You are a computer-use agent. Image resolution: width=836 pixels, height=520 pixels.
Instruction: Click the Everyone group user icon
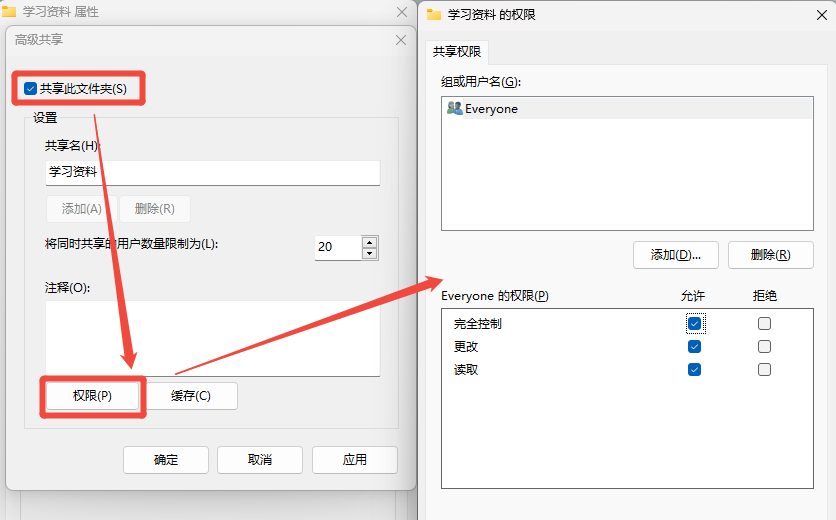click(x=455, y=108)
